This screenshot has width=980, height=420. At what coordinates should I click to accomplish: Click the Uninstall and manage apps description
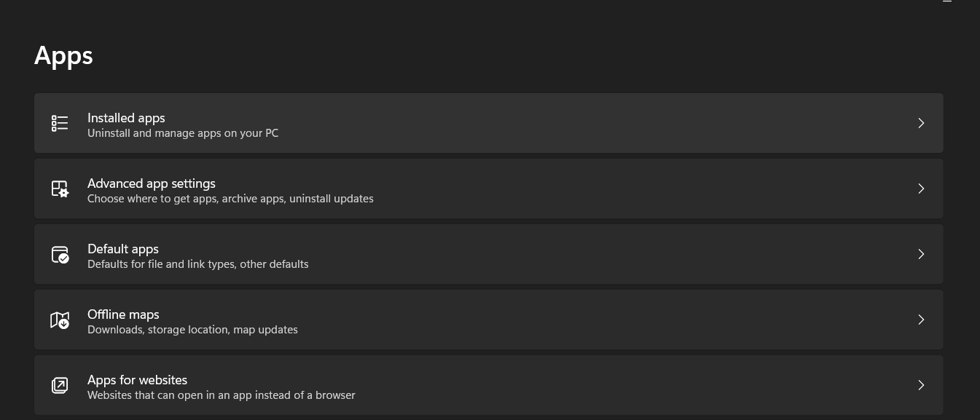click(x=183, y=133)
